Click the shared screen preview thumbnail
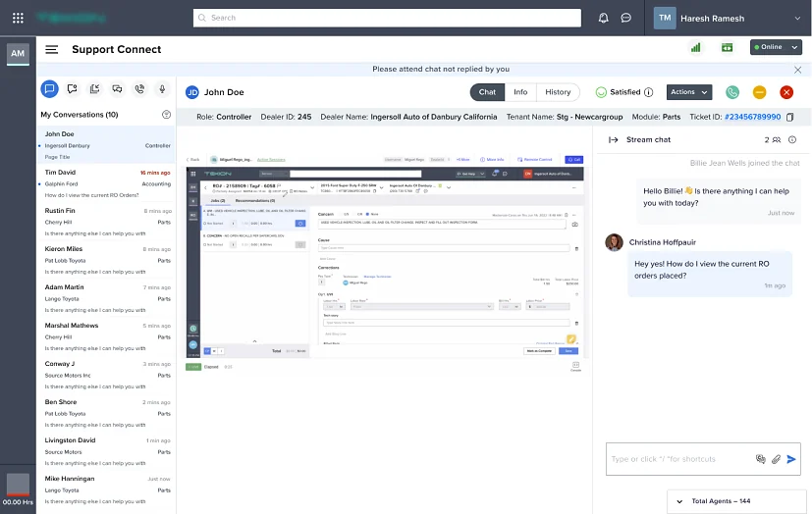812x514 pixels. coord(385,262)
